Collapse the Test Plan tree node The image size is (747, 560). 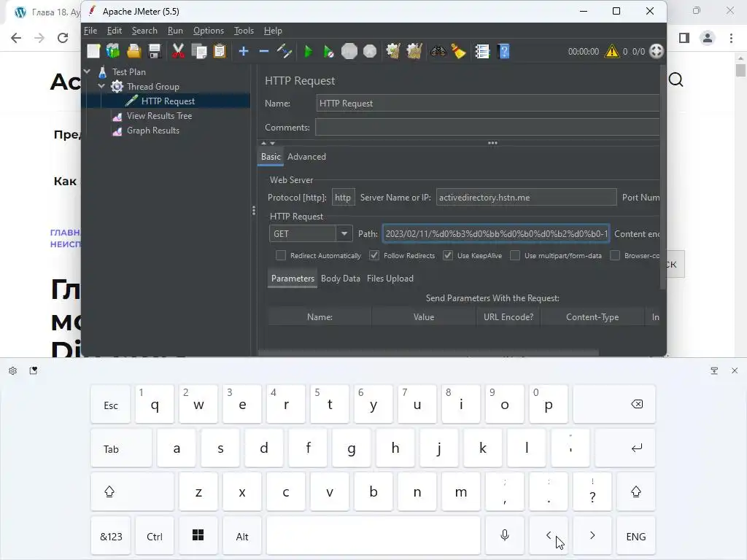(x=88, y=71)
